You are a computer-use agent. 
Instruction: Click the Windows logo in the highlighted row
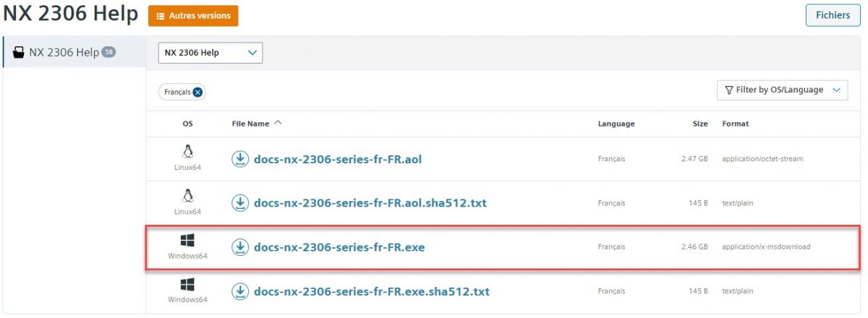(188, 241)
